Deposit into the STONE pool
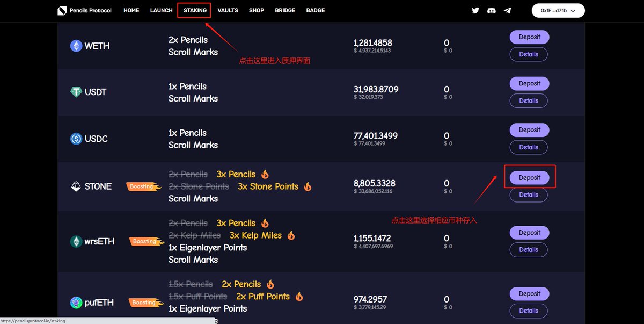Viewport: 644px width, 324px height. click(529, 177)
